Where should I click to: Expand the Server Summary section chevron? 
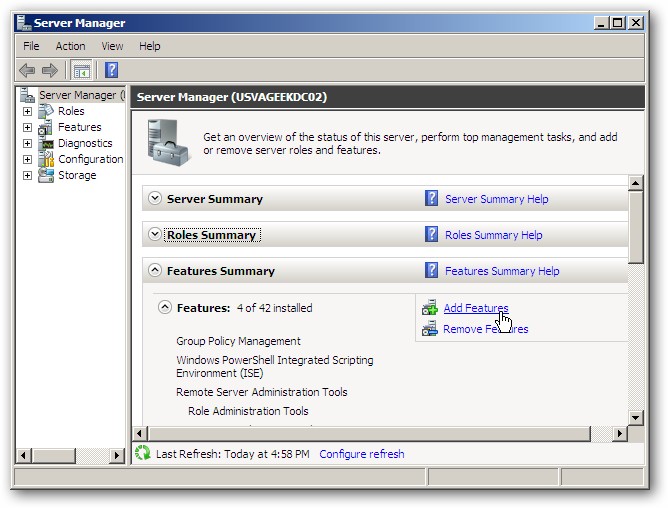[155, 198]
